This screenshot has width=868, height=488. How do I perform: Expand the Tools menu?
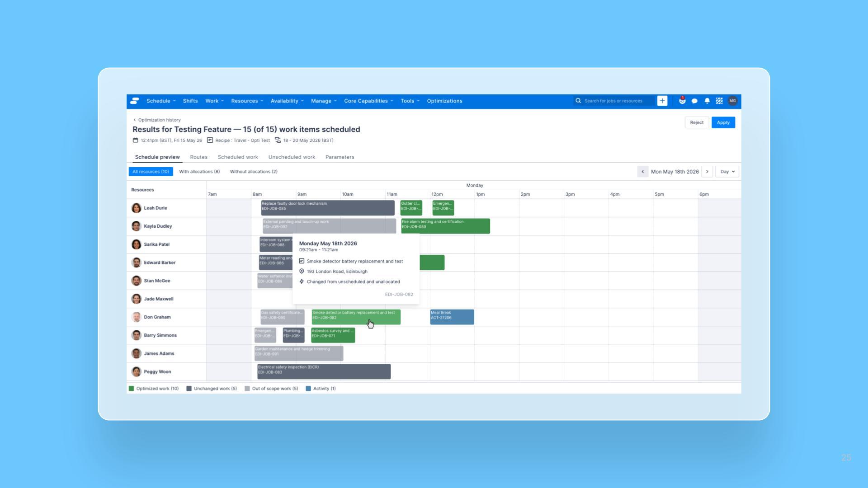point(410,101)
